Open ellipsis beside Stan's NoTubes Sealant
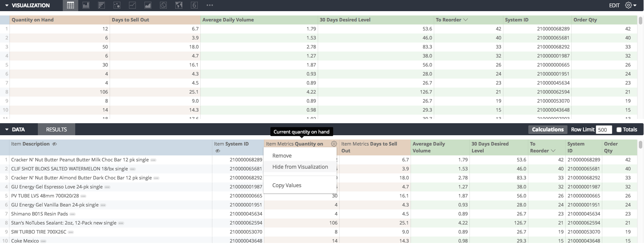 click(x=121, y=223)
